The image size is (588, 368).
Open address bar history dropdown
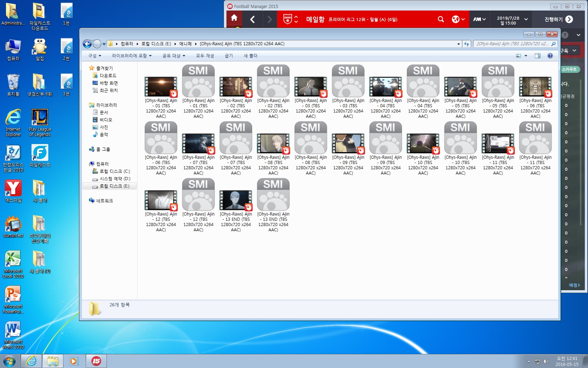pyautogui.click(x=458, y=44)
